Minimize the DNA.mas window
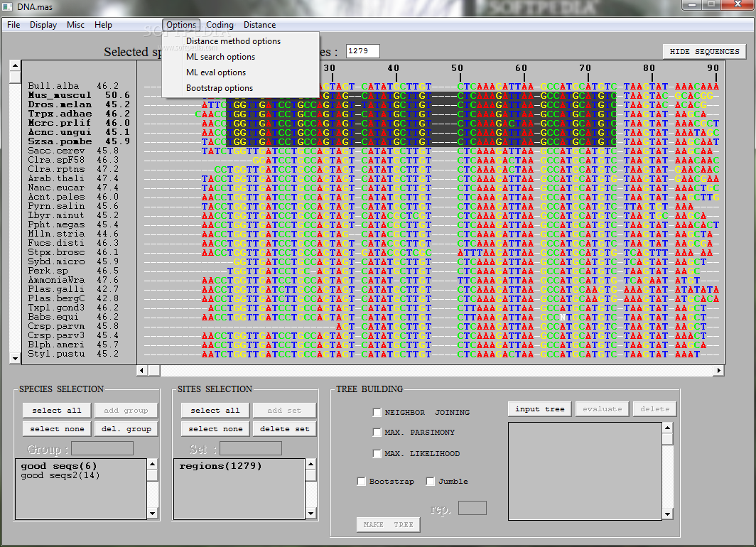Image resolution: width=756 pixels, height=547 pixels. click(692, 5)
